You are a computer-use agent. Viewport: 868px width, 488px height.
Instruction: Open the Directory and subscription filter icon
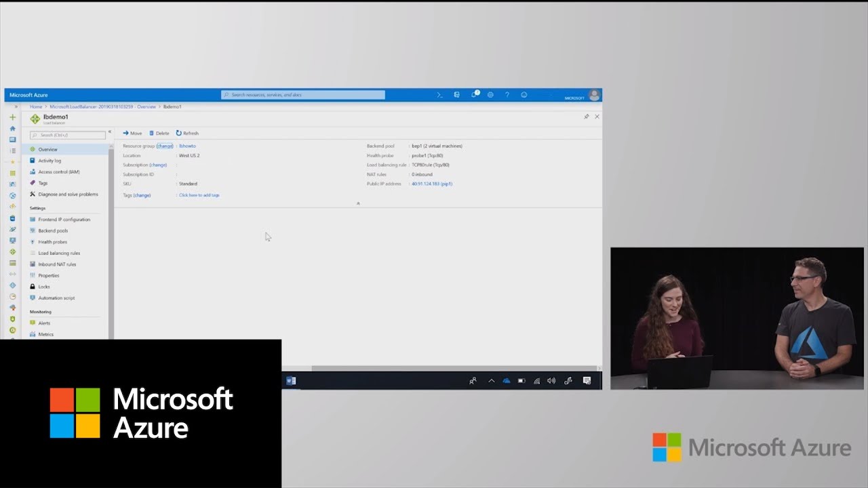(x=456, y=95)
